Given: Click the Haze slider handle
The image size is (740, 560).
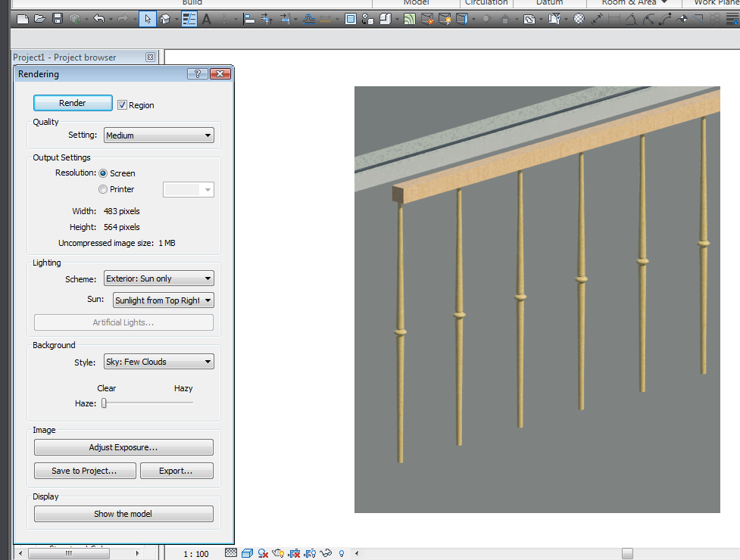Looking at the screenshot, I should pyautogui.click(x=105, y=403).
